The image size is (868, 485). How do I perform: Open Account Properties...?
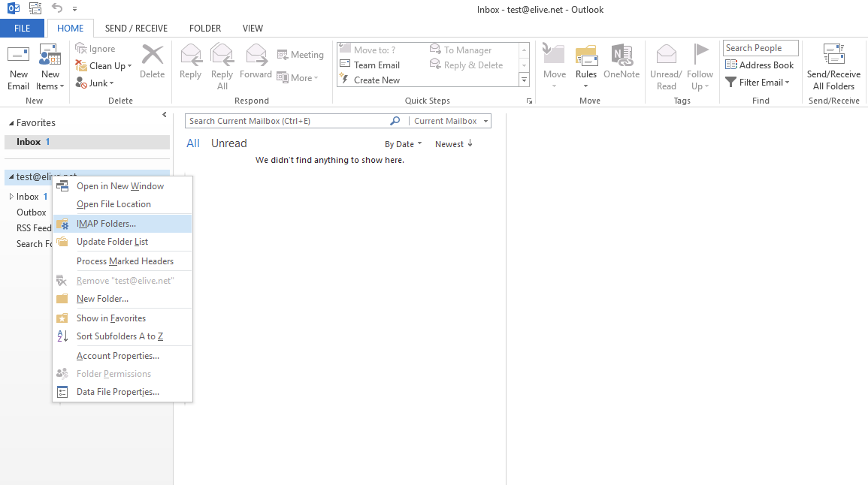122,356
